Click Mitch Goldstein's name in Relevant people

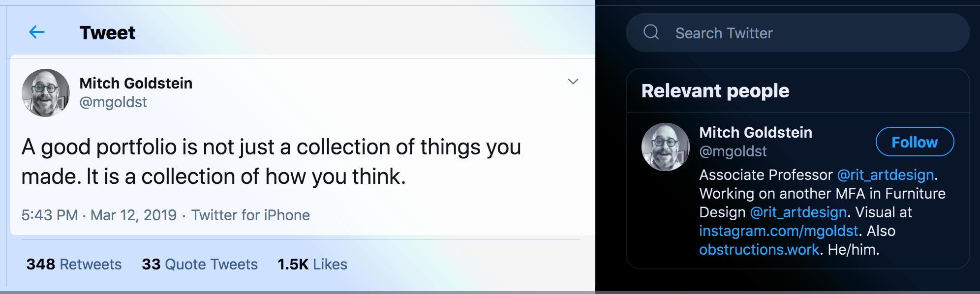coord(755,133)
